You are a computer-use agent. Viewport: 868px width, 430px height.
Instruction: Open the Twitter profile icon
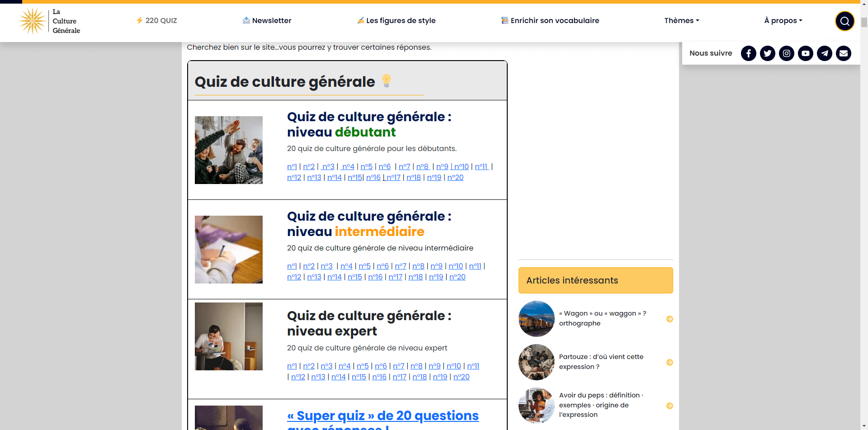pyautogui.click(x=767, y=53)
